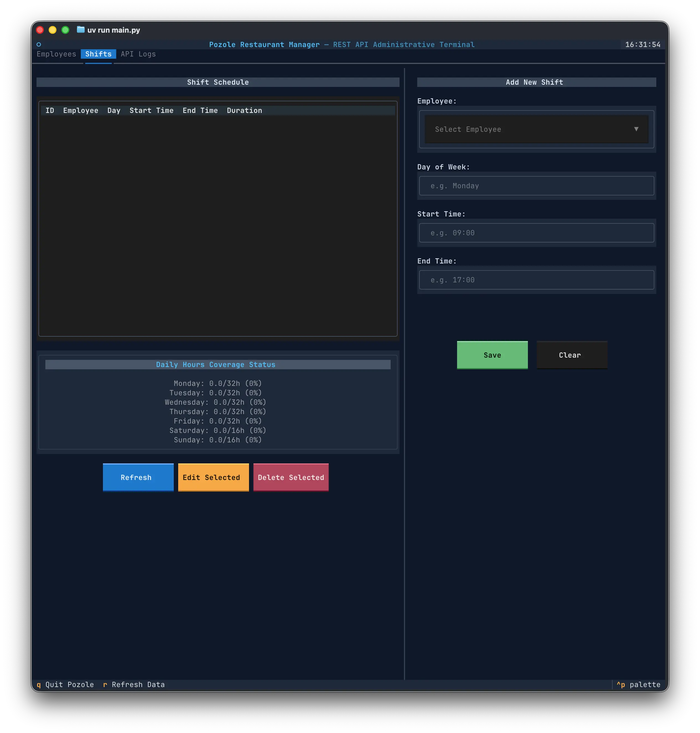The height and width of the screenshot is (733, 700).
Task: Click the Thursday coverage line
Action: 218,411
